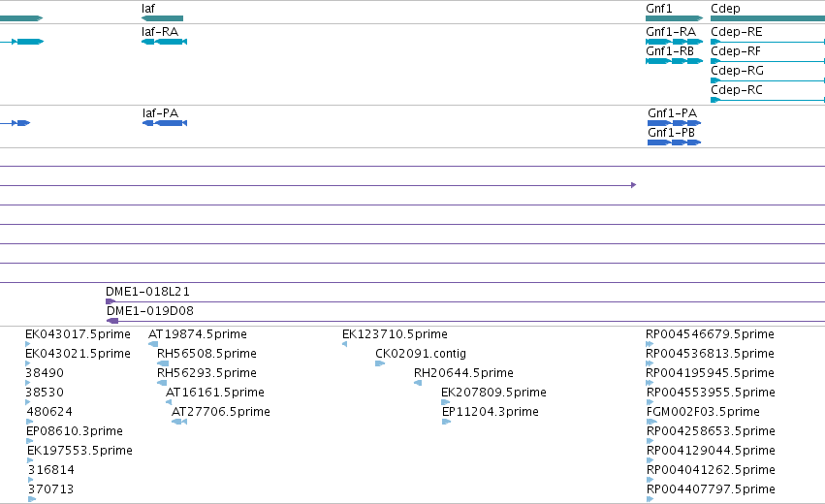Click RH56508.5prime EST arrow glyph
The height and width of the screenshot is (504, 825).
163,363
